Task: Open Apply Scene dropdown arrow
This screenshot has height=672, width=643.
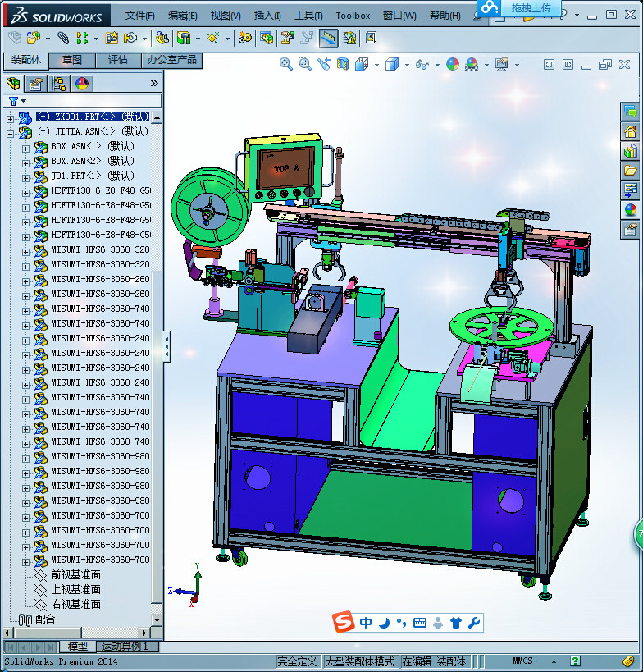Action: tap(486, 65)
